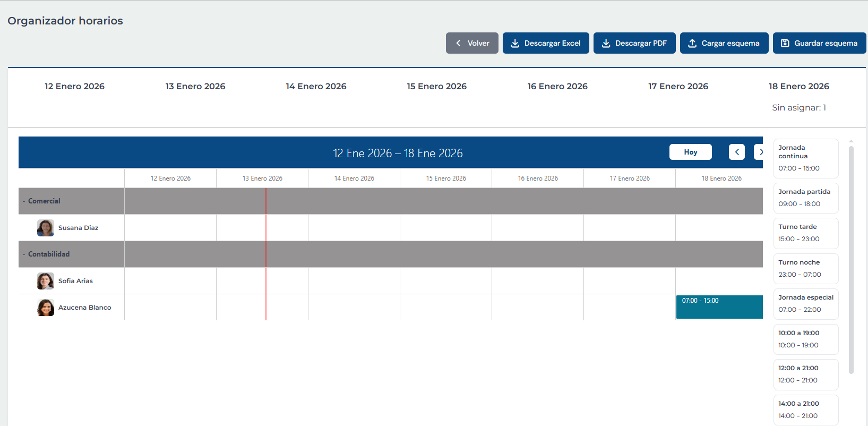Image resolution: width=868 pixels, height=426 pixels.
Task: Click the Volver back button
Action: click(472, 43)
